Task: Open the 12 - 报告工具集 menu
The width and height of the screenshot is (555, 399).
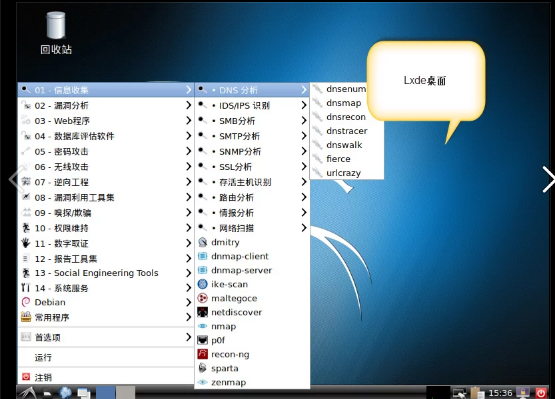Action: 106,258
